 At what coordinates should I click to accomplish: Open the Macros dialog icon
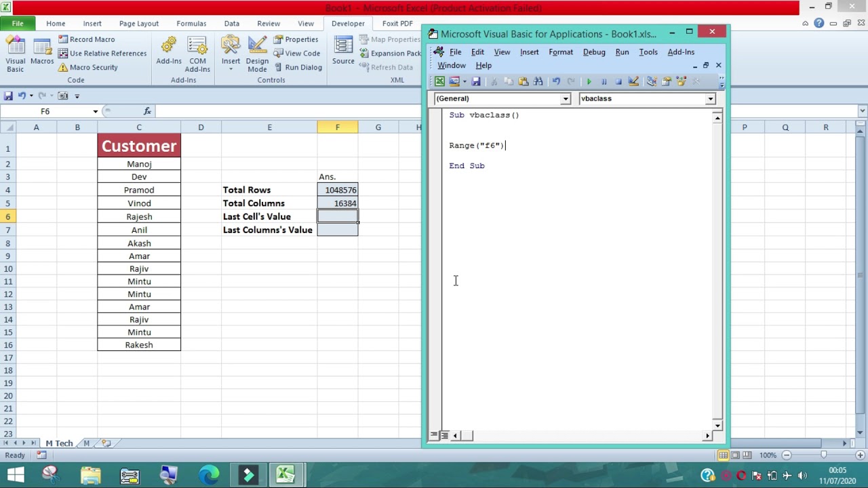42,52
